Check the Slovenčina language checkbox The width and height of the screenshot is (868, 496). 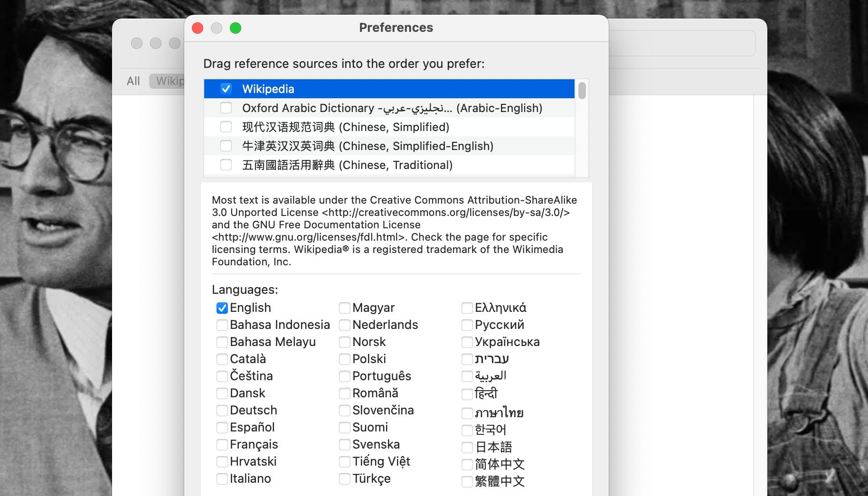(x=345, y=411)
